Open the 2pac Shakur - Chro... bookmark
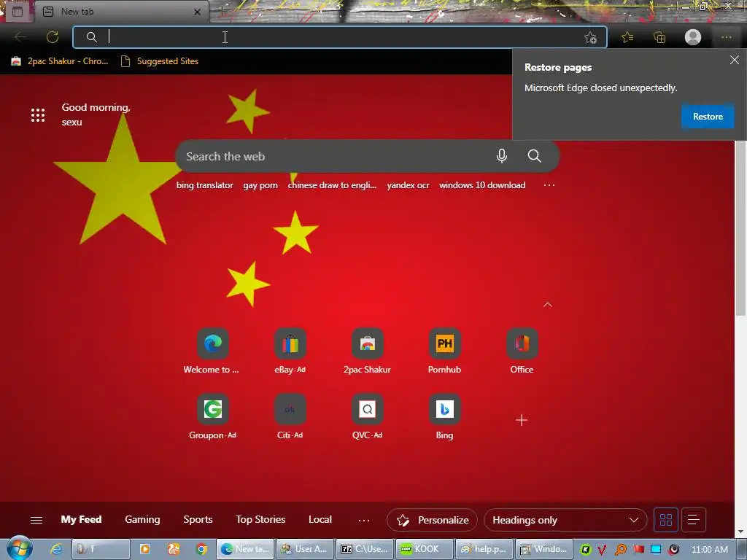The width and height of the screenshot is (747, 560). pos(60,61)
